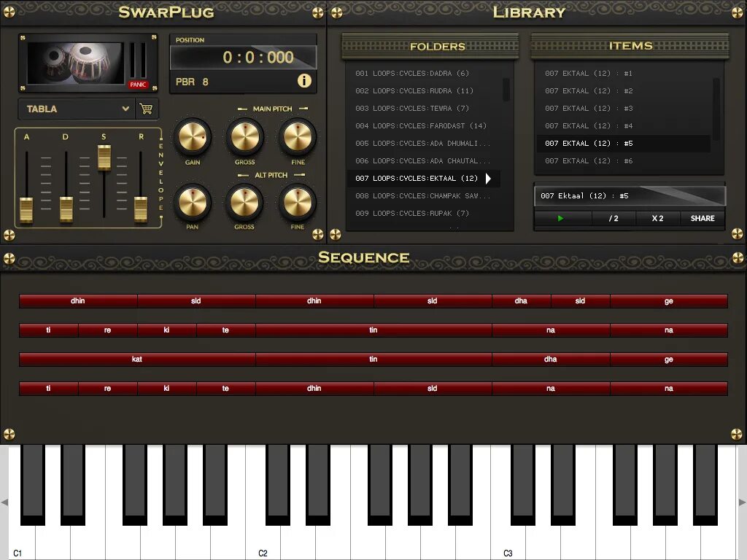This screenshot has width=747, height=560.
Task: Select folder 006 LOOPS:CYCLES:ADA CHAUTAL
Action: (x=422, y=161)
